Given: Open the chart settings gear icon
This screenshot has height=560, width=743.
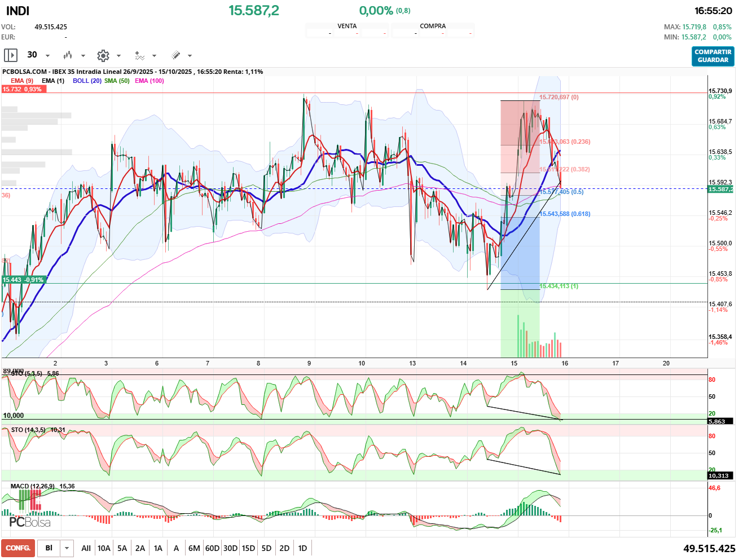Looking at the screenshot, I should pyautogui.click(x=103, y=55).
